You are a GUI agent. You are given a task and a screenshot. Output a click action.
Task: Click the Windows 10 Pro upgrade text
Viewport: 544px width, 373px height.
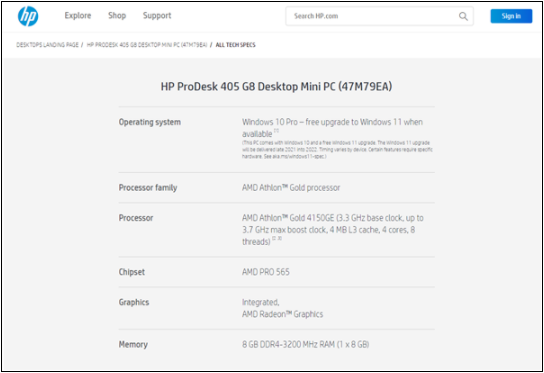(x=332, y=128)
